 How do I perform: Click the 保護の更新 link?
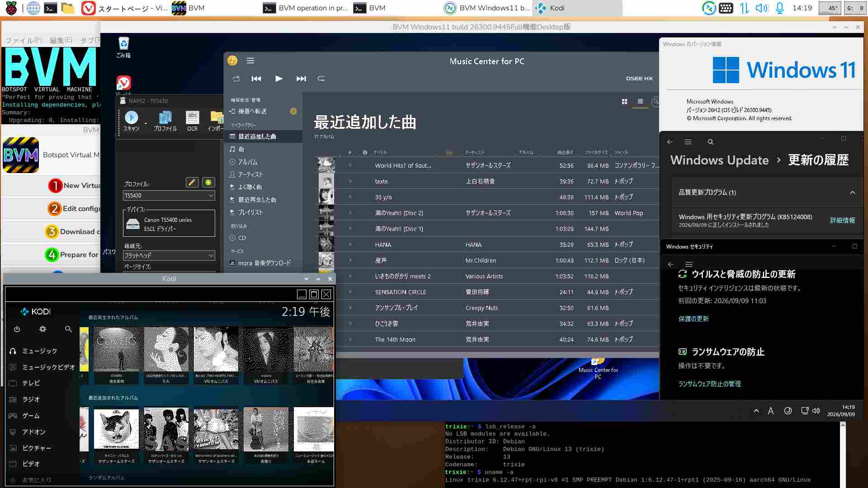[693, 319]
